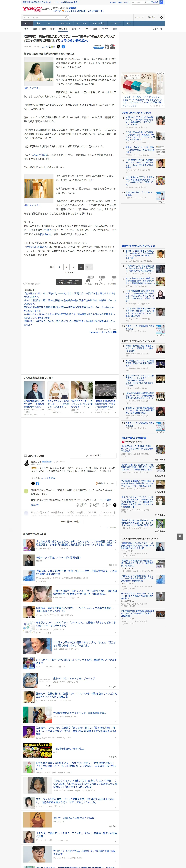
Task: Select the 国内 category
Action: pyautogui.click(x=35, y=29)
